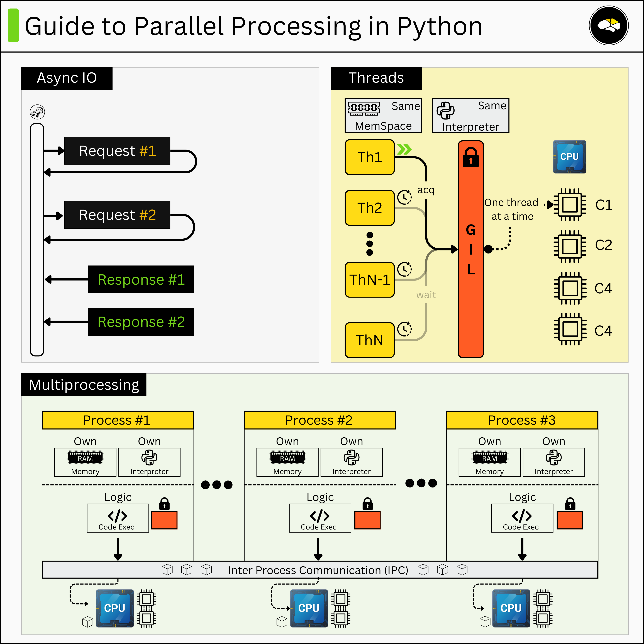Select the Request #1 box

click(x=117, y=151)
